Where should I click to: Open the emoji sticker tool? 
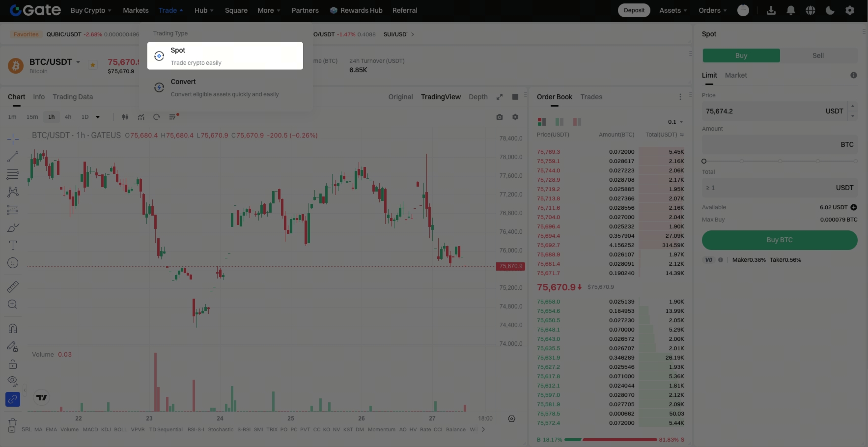[x=13, y=263]
